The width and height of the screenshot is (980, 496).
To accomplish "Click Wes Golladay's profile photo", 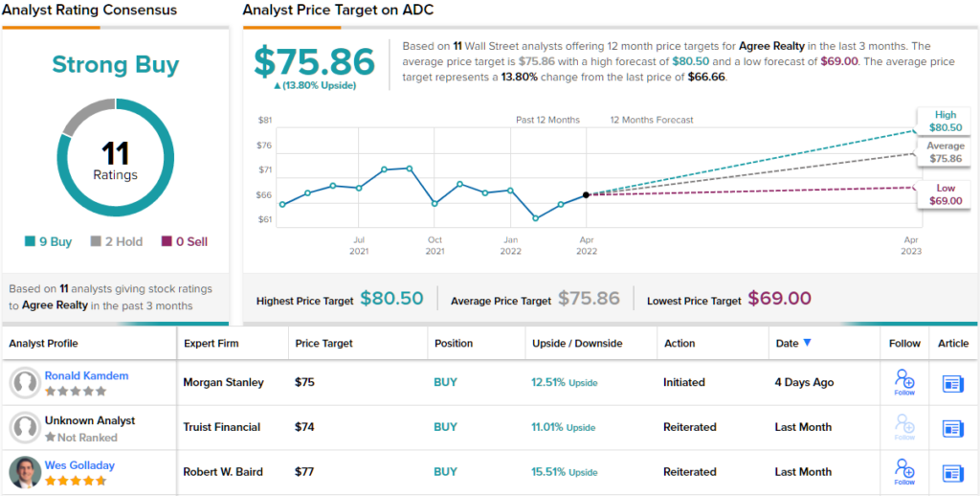I will pyautogui.click(x=24, y=472).
